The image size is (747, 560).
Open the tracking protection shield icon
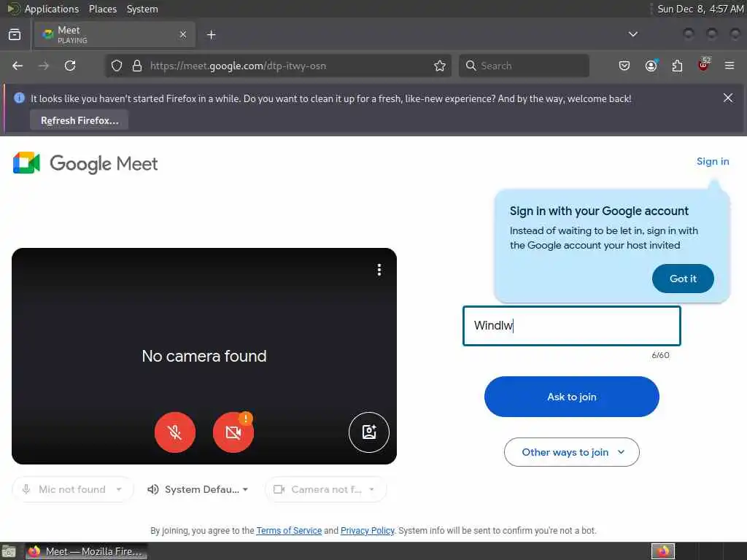click(117, 66)
